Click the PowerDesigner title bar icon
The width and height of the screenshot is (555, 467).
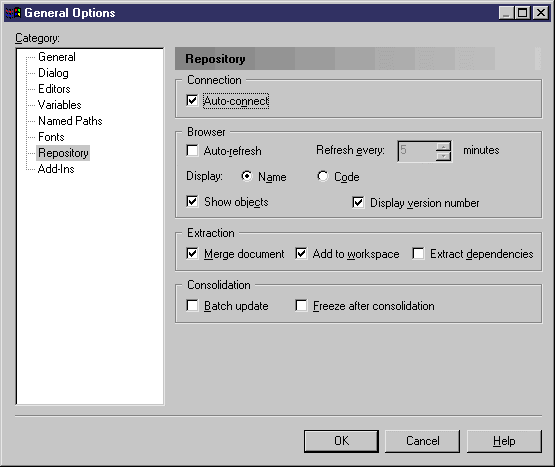(x=13, y=13)
